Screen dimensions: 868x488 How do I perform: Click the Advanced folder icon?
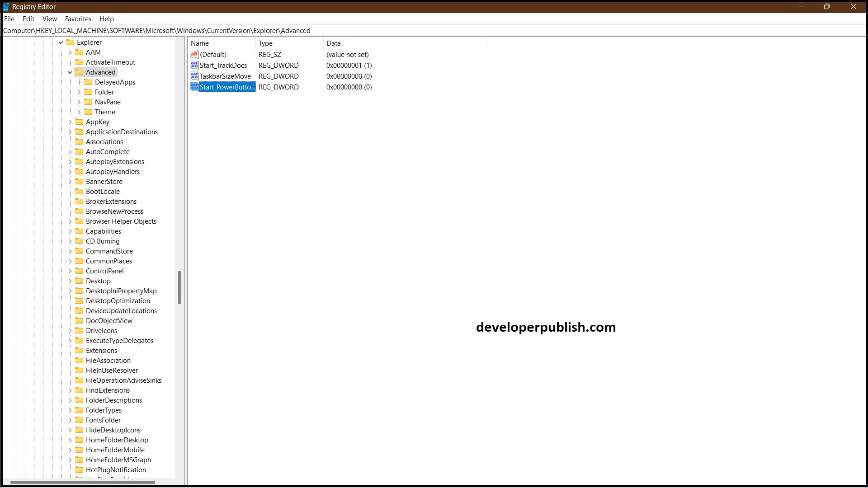pyautogui.click(x=79, y=72)
